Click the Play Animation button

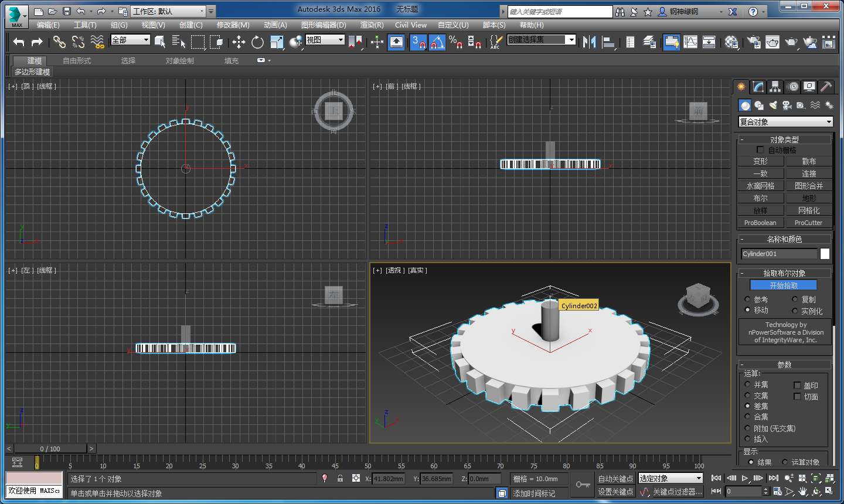click(745, 478)
